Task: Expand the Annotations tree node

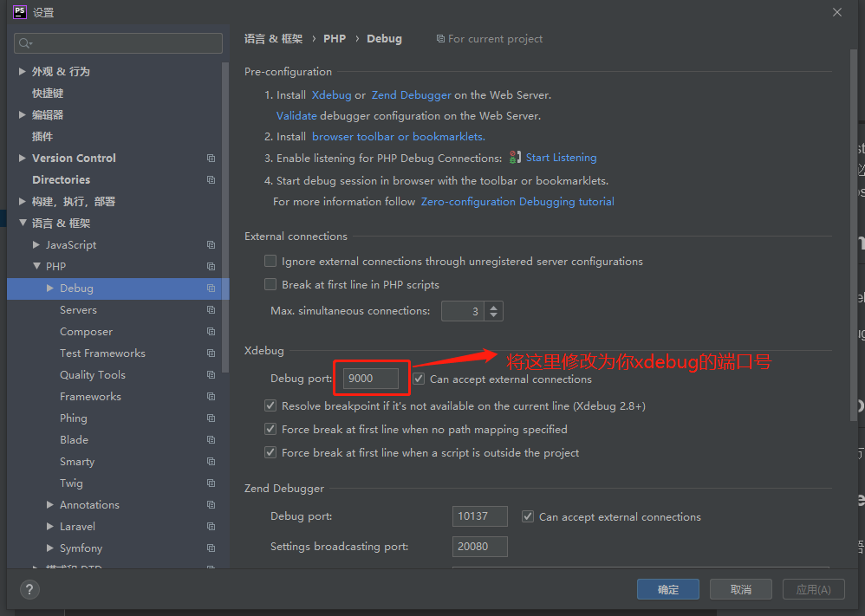Action: pyautogui.click(x=50, y=505)
